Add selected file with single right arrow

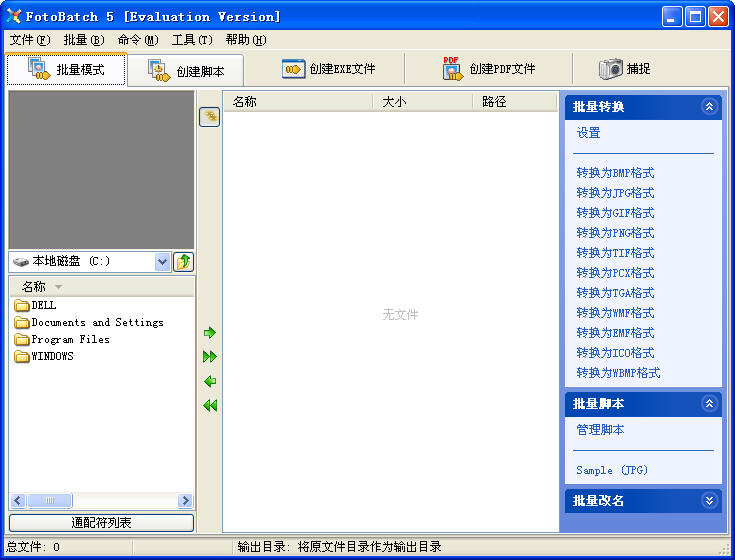pyautogui.click(x=210, y=333)
